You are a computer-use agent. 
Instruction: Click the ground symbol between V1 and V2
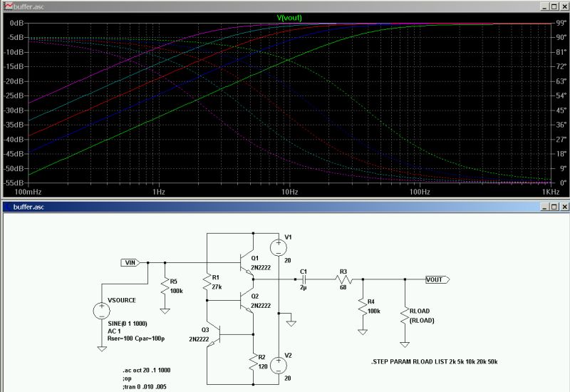pos(291,324)
